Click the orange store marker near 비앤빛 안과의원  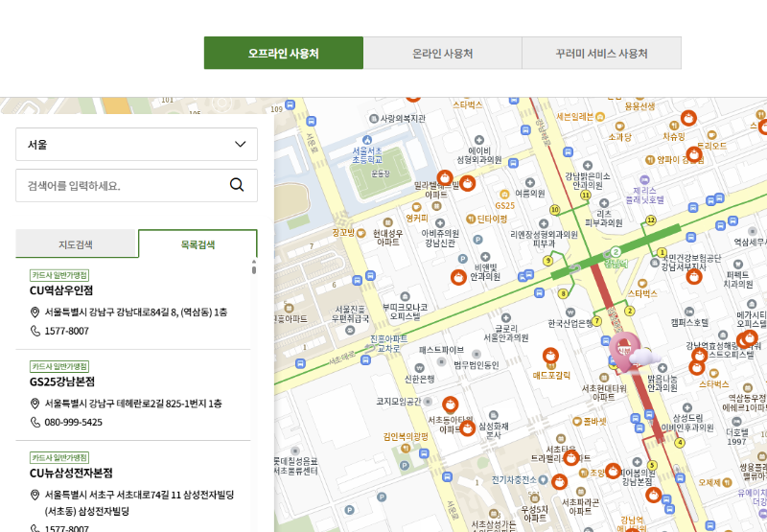458,277
